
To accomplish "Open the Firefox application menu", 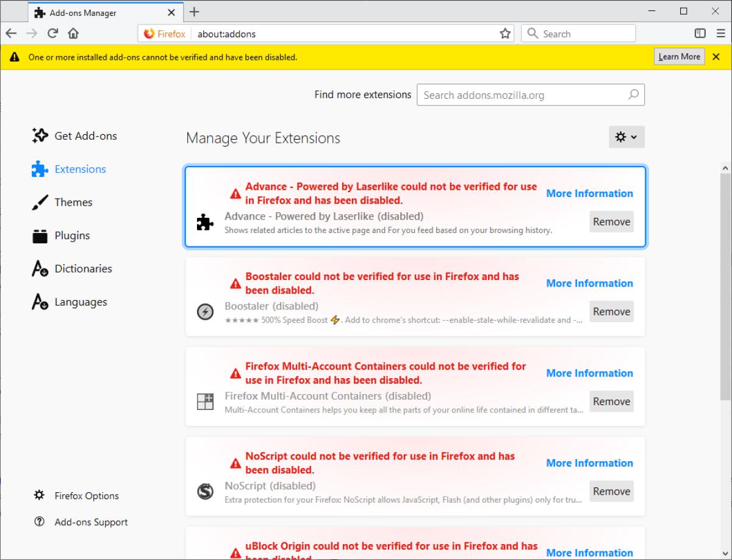I will [x=720, y=34].
